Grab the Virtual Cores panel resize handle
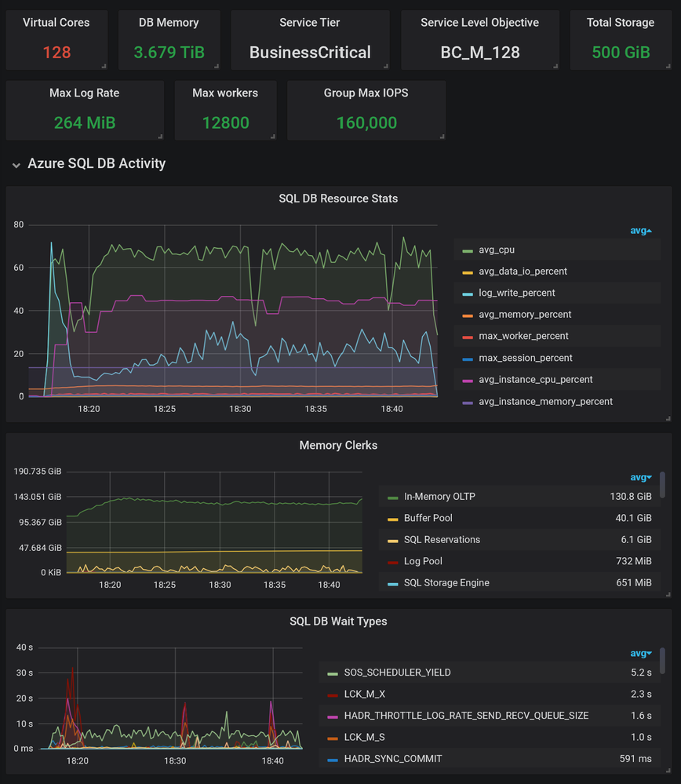 tap(104, 66)
